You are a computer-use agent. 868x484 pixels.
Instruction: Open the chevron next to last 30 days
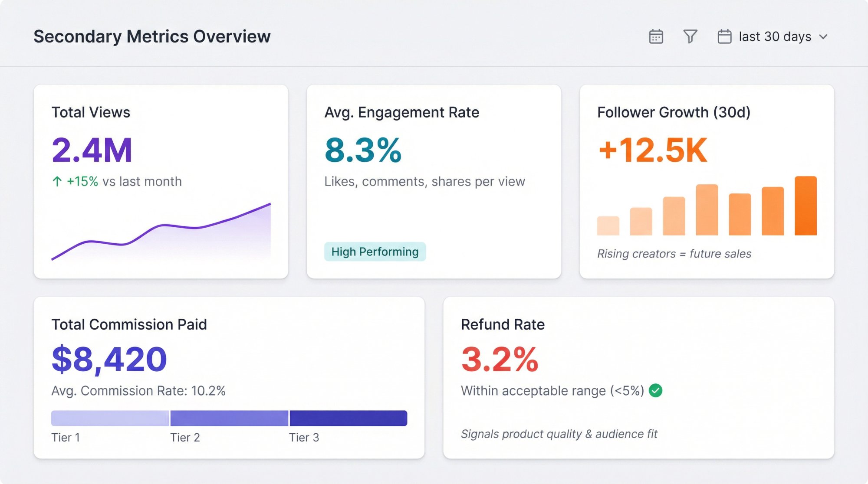pyautogui.click(x=823, y=37)
